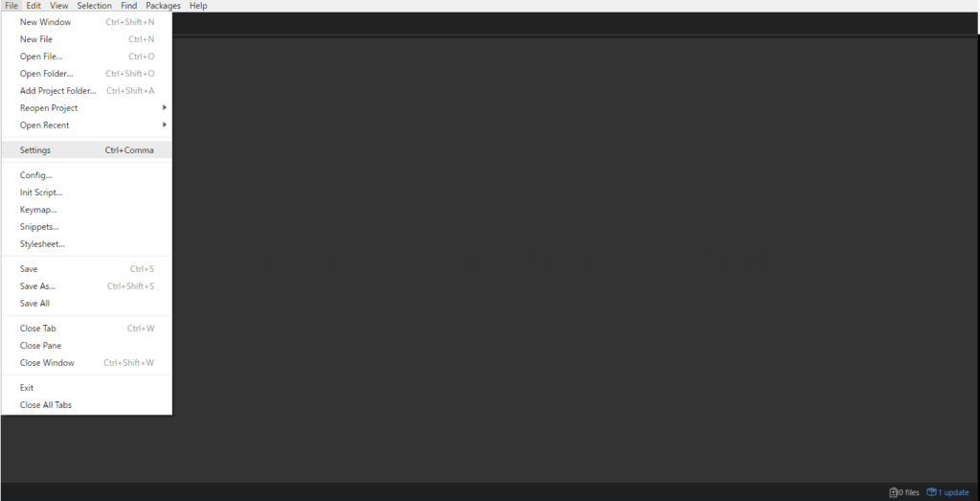Click the package update icon in status bar
Image resolution: width=980 pixels, height=501 pixels.
click(x=931, y=492)
